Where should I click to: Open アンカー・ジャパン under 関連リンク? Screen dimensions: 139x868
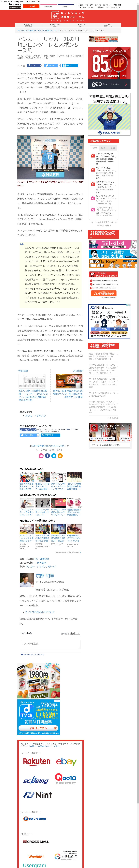click(x=35, y=416)
